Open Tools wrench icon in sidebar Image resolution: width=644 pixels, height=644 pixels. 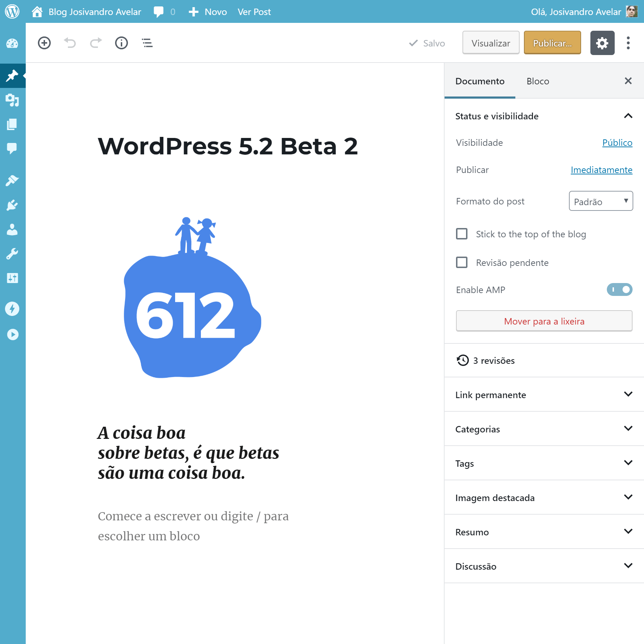point(12,254)
